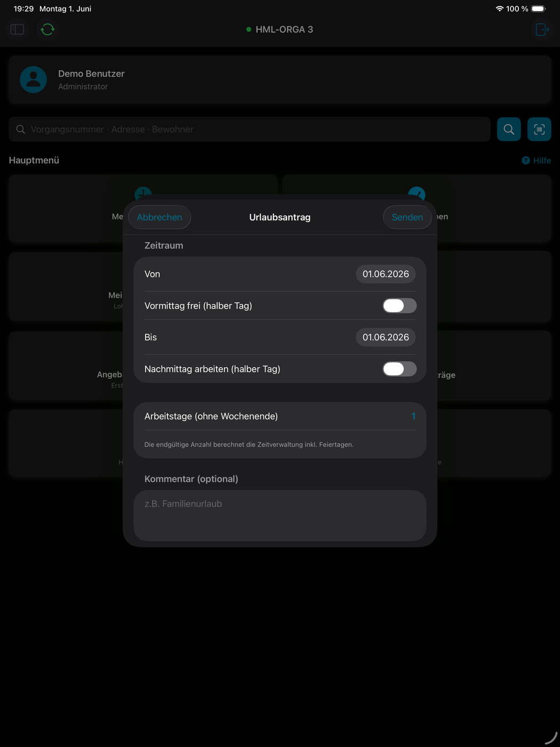This screenshot has height=747, width=560.
Task: Tap the green sync refresh icon
Action: coord(47,29)
